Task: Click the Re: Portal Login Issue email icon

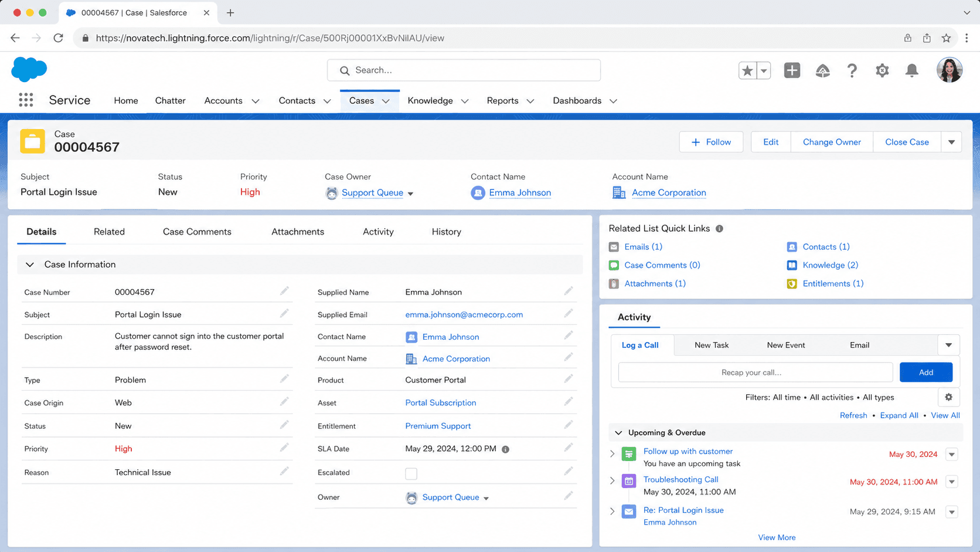Action: [x=629, y=512]
